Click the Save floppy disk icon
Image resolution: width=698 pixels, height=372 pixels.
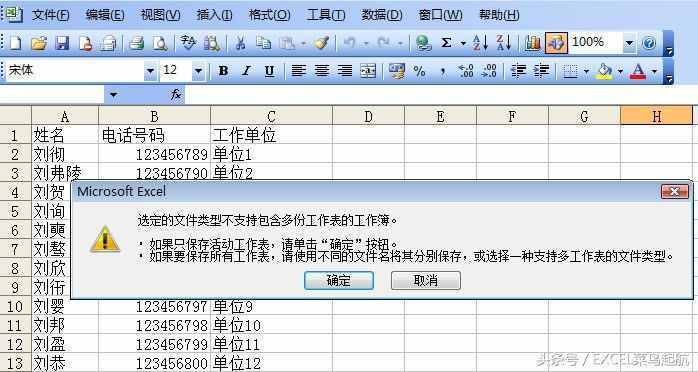coord(62,43)
